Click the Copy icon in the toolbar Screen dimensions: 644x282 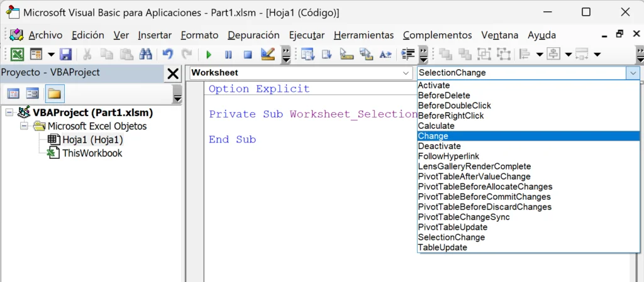point(108,54)
